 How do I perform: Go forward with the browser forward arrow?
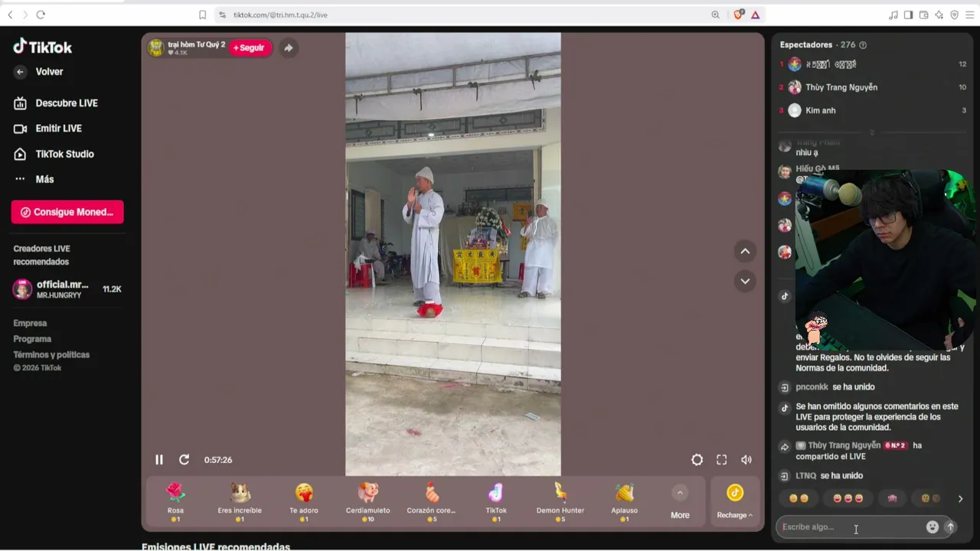(x=25, y=15)
